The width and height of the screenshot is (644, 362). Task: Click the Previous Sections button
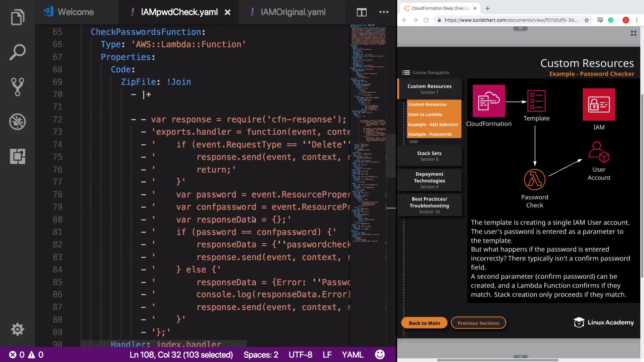(x=478, y=323)
